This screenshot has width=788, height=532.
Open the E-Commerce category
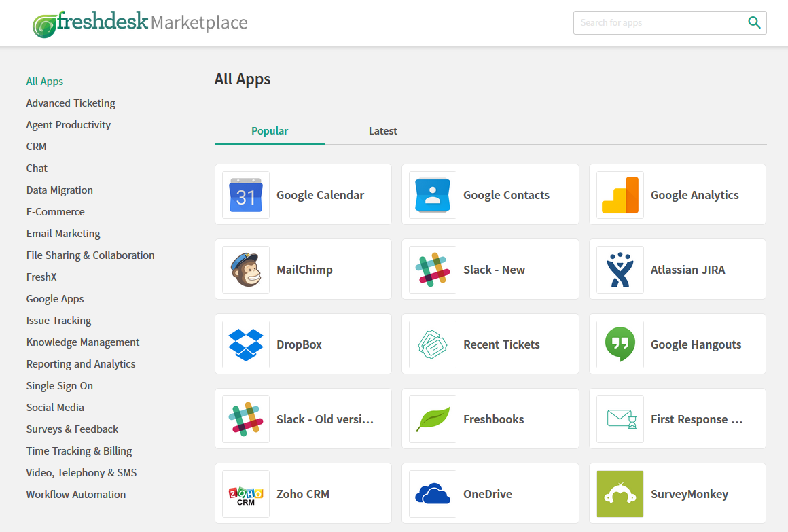[55, 212]
